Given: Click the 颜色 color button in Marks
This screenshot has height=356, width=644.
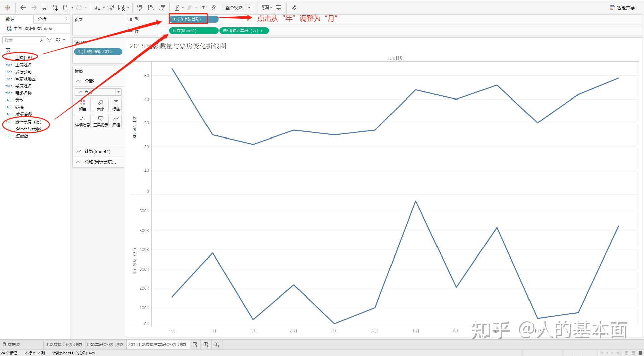Looking at the screenshot, I should pyautogui.click(x=83, y=105).
